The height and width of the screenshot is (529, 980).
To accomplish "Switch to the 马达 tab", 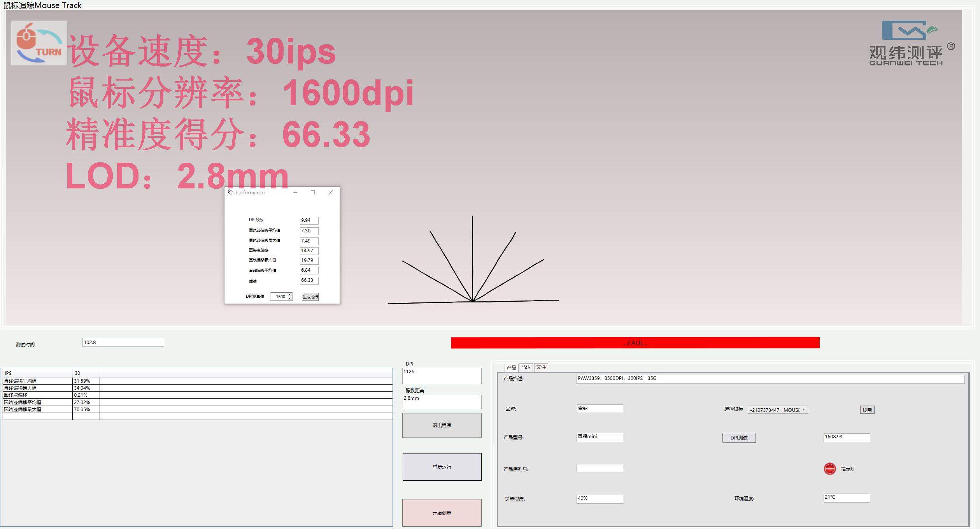I will pos(526,367).
